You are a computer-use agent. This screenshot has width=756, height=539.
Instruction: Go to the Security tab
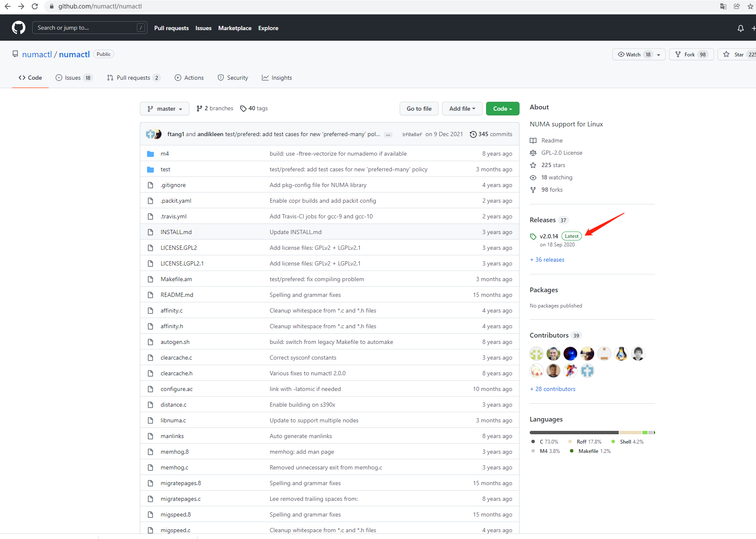(x=233, y=78)
